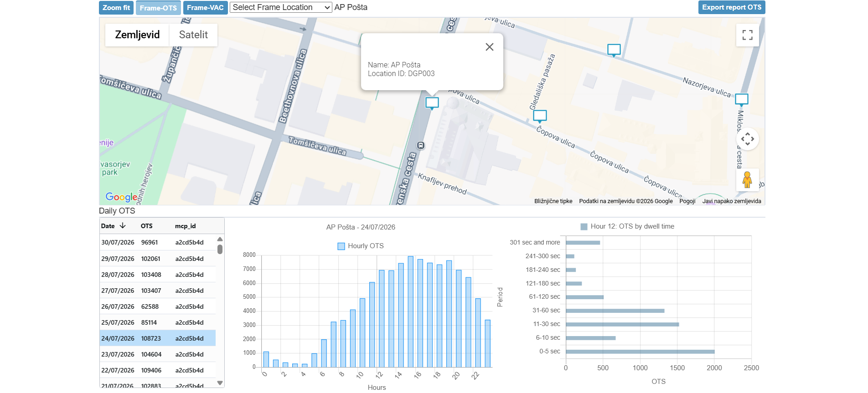This screenshot has width=868, height=393.
Task: Export the OTS report
Action: point(732,7)
